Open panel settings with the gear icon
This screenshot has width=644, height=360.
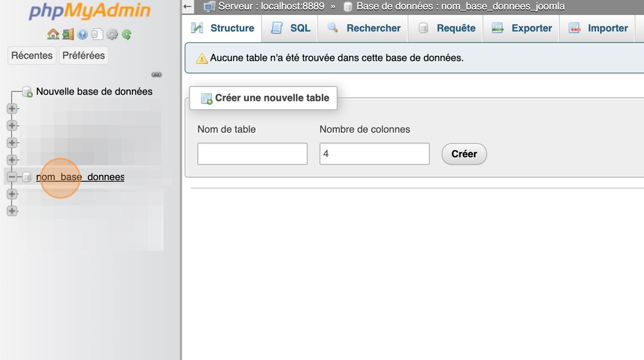[112, 35]
